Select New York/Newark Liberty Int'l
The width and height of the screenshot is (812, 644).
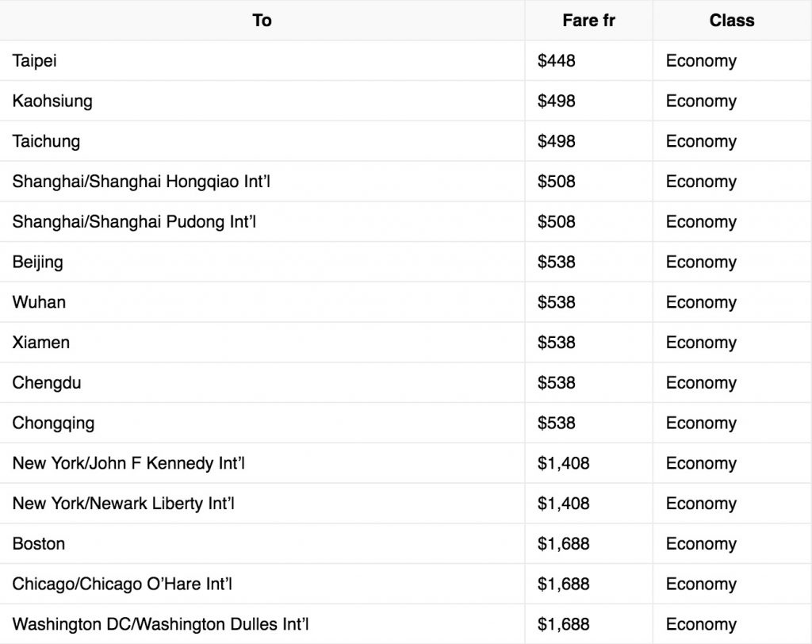coord(123,504)
